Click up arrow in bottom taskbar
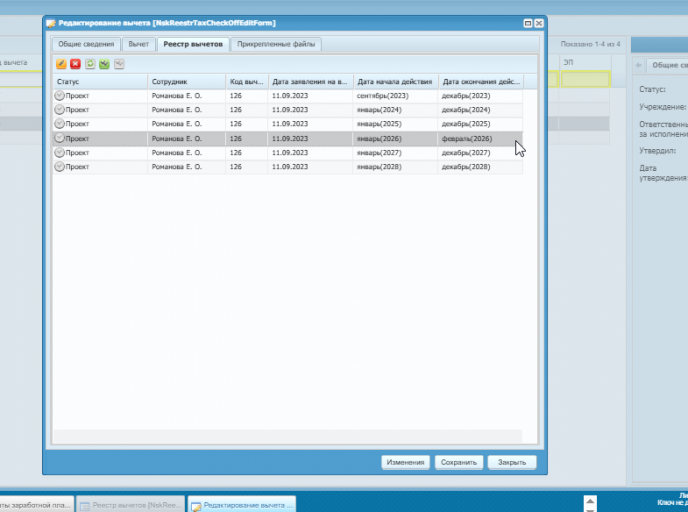 (x=590, y=501)
